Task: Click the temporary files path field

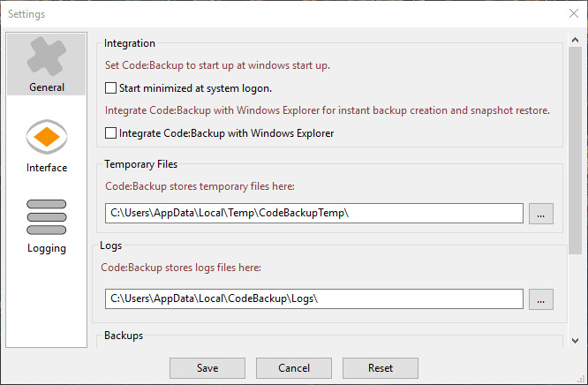Action: [x=314, y=213]
